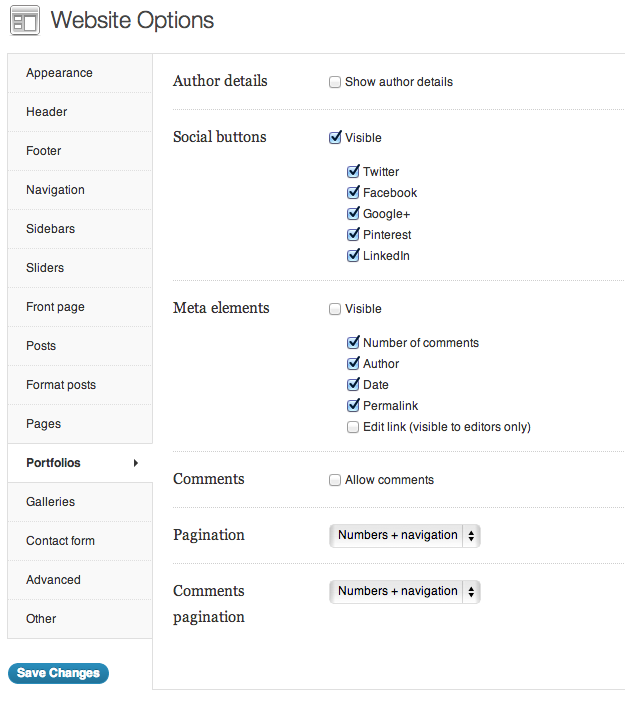Enable Edit link for editors checkbox
Viewport: 625px width, 707px height.
coord(353,427)
